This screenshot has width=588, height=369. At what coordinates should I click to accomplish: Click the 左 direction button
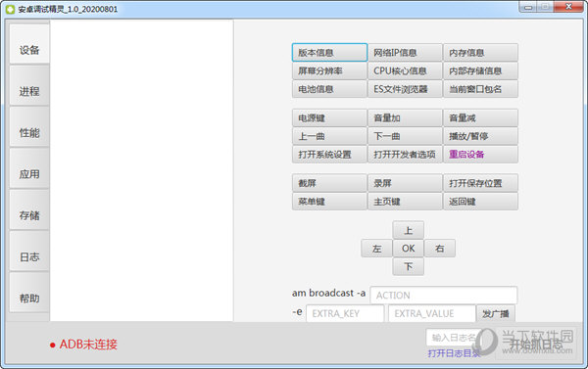377,249
